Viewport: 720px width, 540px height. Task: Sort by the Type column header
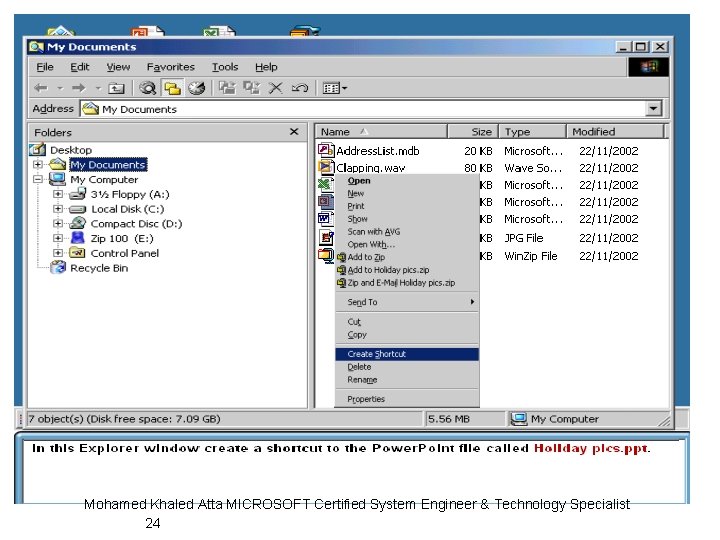[533, 132]
